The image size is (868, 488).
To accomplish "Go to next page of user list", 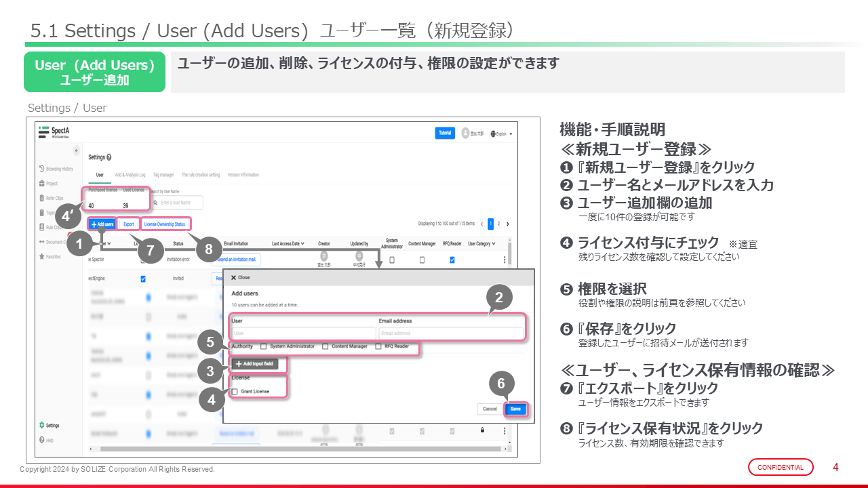I will pyautogui.click(x=508, y=224).
